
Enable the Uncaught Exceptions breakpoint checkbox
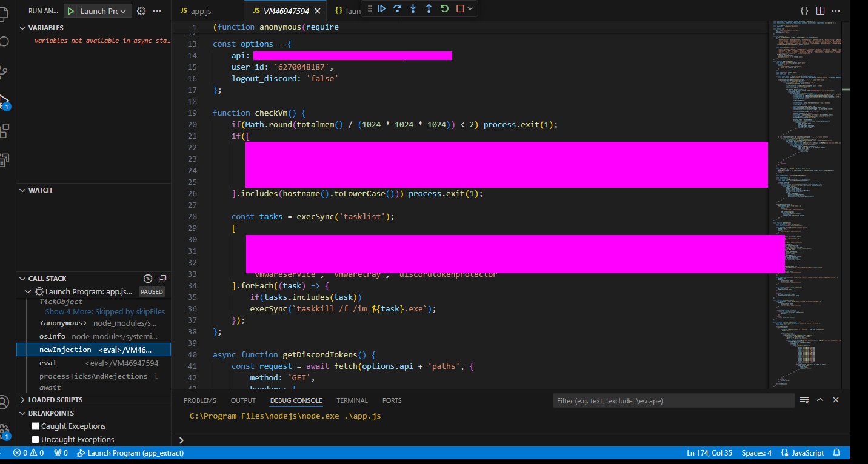[35, 440]
